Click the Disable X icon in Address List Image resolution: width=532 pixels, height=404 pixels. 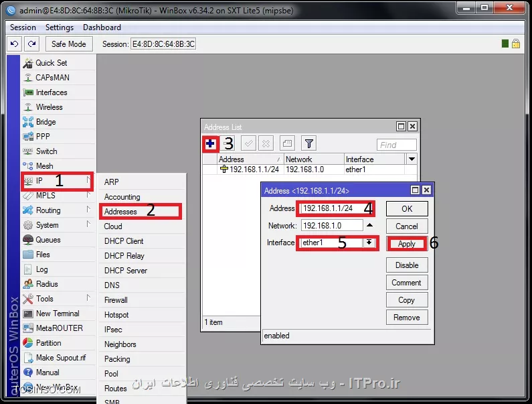point(266,144)
